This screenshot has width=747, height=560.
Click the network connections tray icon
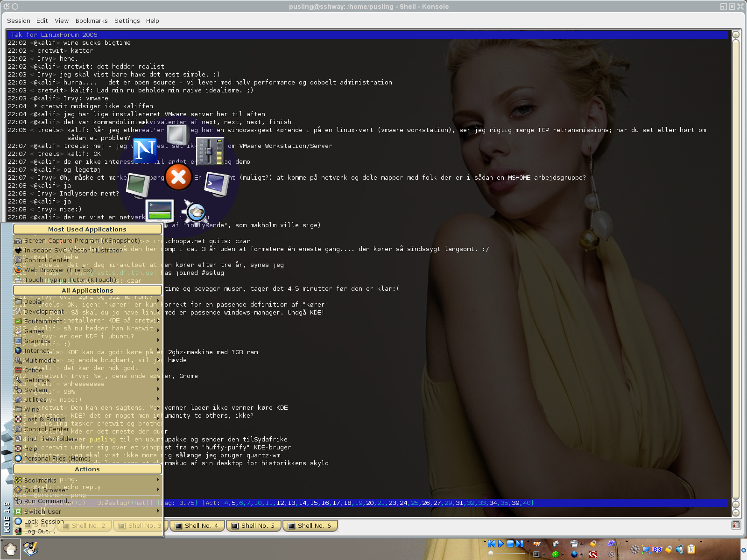pos(646,549)
